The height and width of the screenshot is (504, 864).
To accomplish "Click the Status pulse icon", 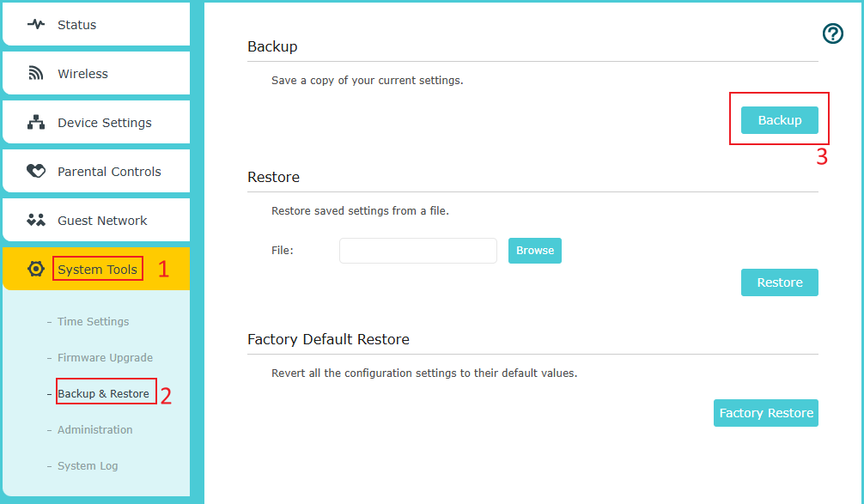I will (x=36, y=25).
